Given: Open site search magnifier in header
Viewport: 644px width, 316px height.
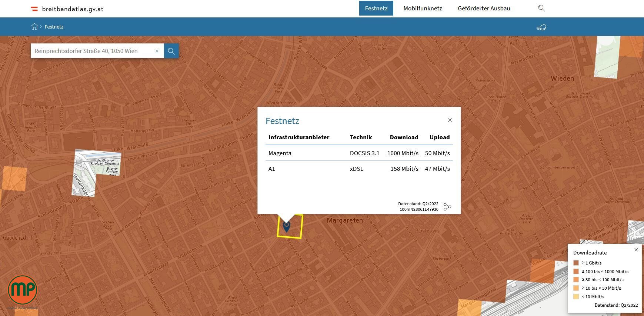Looking at the screenshot, I should click(x=541, y=8).
